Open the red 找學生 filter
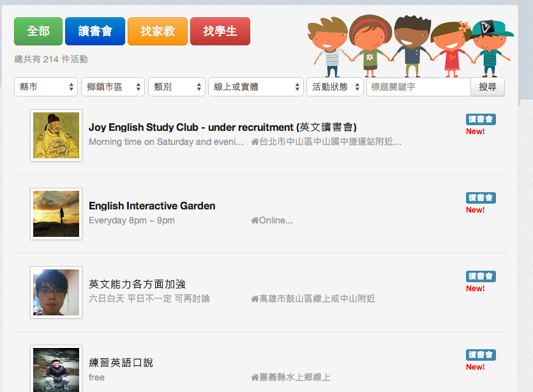The image size is (533, 392). [220, 31]
